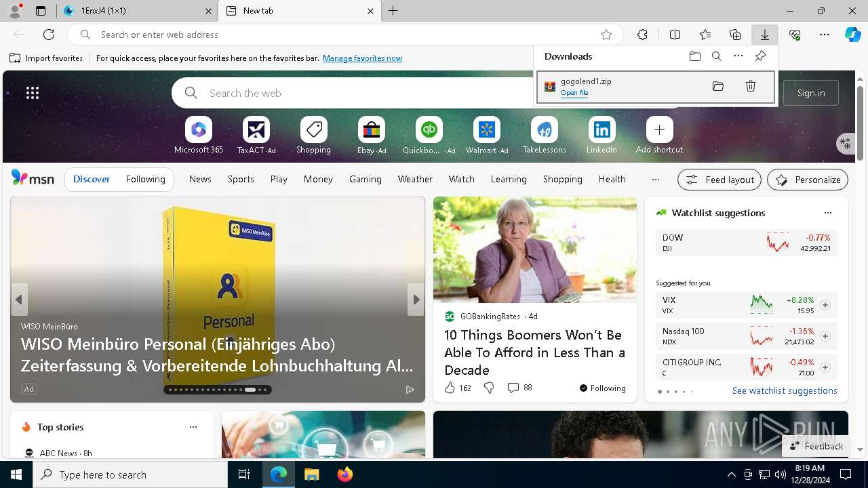Open the Sports category
Viewport: 868px width, 488px height.
(x=241, y=180)
